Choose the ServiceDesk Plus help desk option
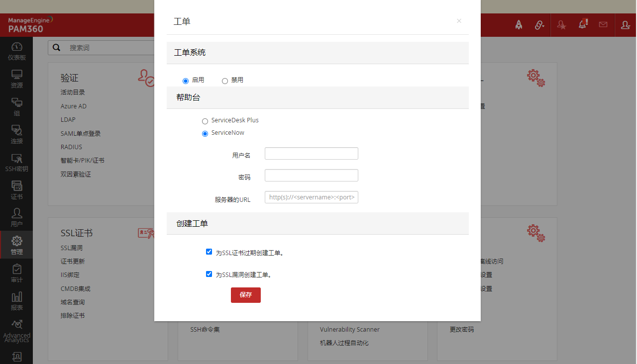The image size is (637, 364). (x=205, y=121)
